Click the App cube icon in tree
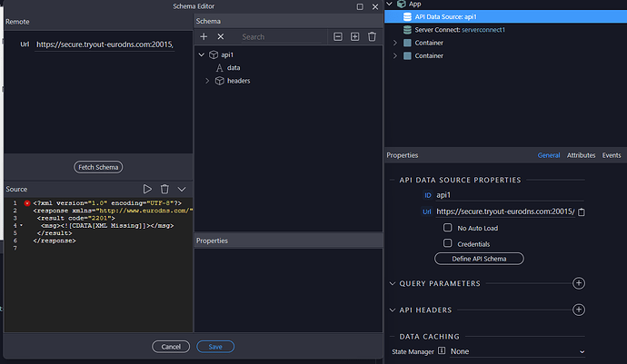The height and width of the screenshot is (364, 627). [402, 4]
